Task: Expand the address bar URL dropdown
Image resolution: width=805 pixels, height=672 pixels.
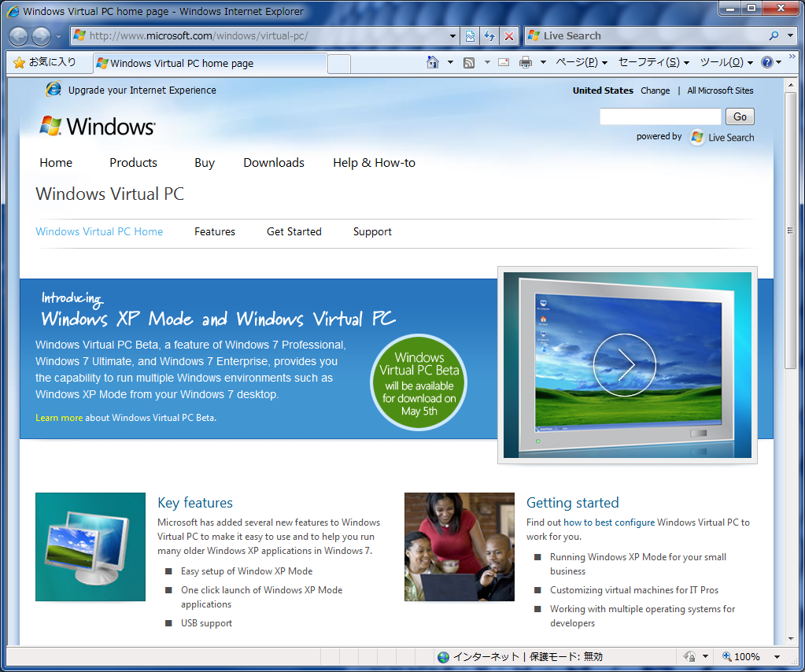Action: pos(452,36)
